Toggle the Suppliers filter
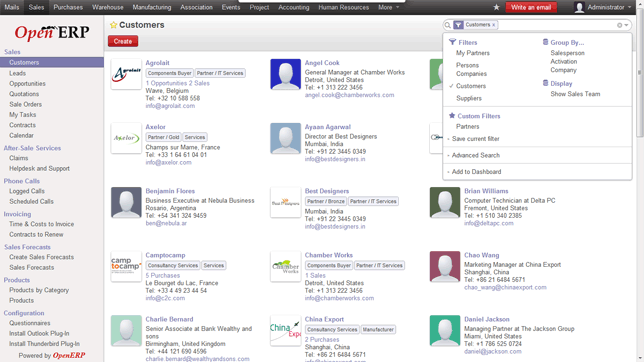This screenshot has height=362, width=644. [469, 98]
